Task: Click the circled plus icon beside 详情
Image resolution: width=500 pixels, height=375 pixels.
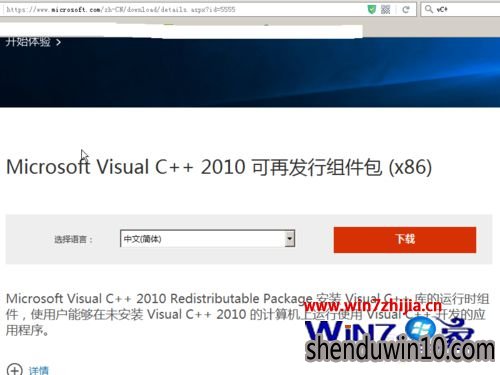Action: [15, 369]
